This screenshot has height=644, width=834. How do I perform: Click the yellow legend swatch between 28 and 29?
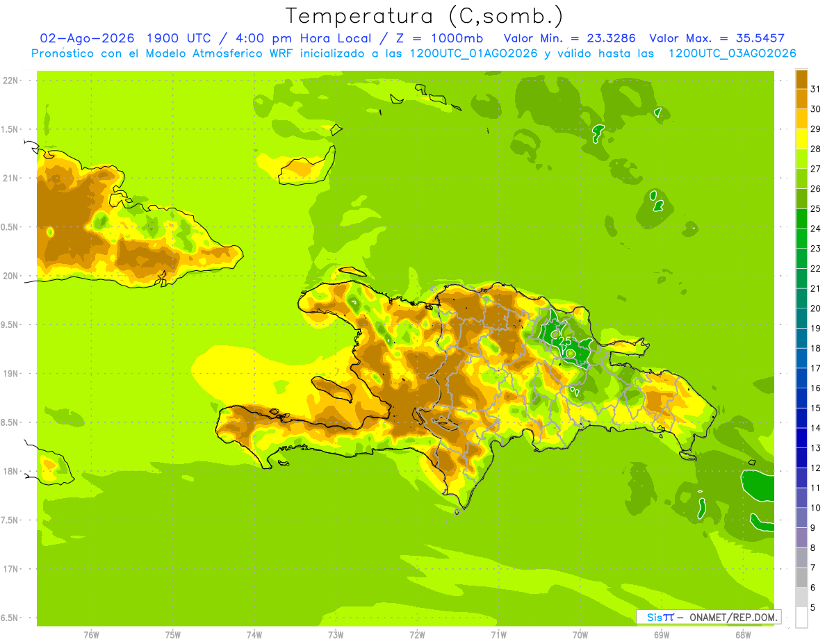801,139
